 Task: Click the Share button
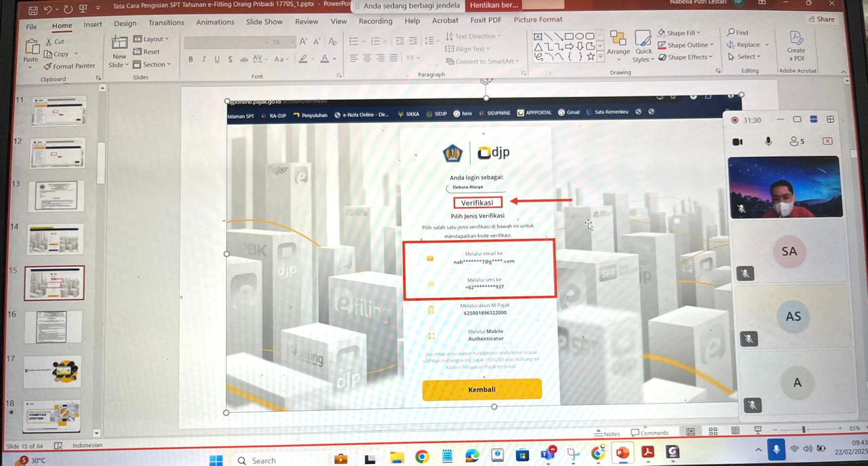821,19
